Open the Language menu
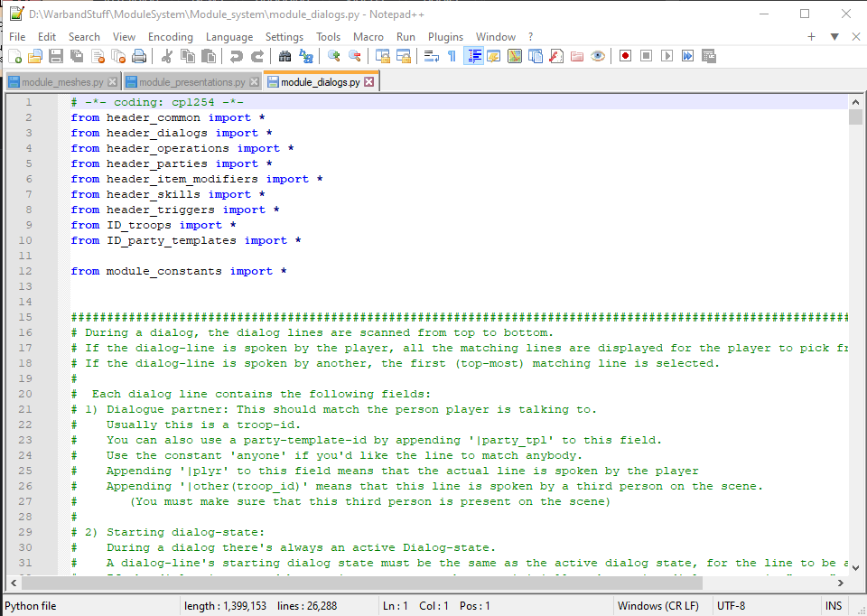The image size is (867, 616). pos(228,36)
